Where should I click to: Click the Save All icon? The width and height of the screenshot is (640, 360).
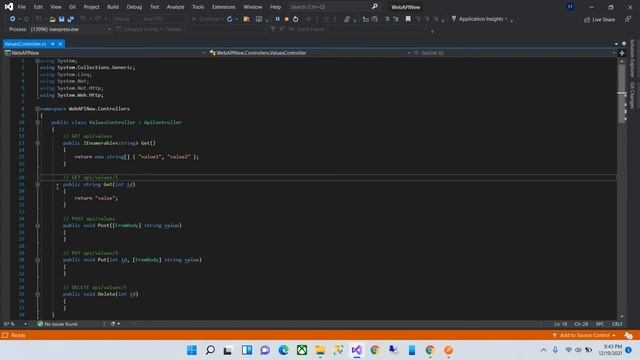[71, 19]
